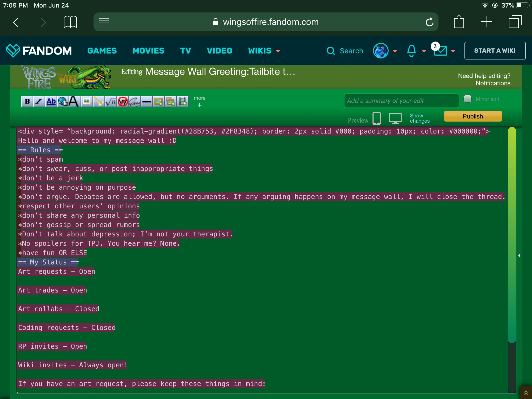
Task: Toggle the Minor edit checkbox
Action: (468, 99)
